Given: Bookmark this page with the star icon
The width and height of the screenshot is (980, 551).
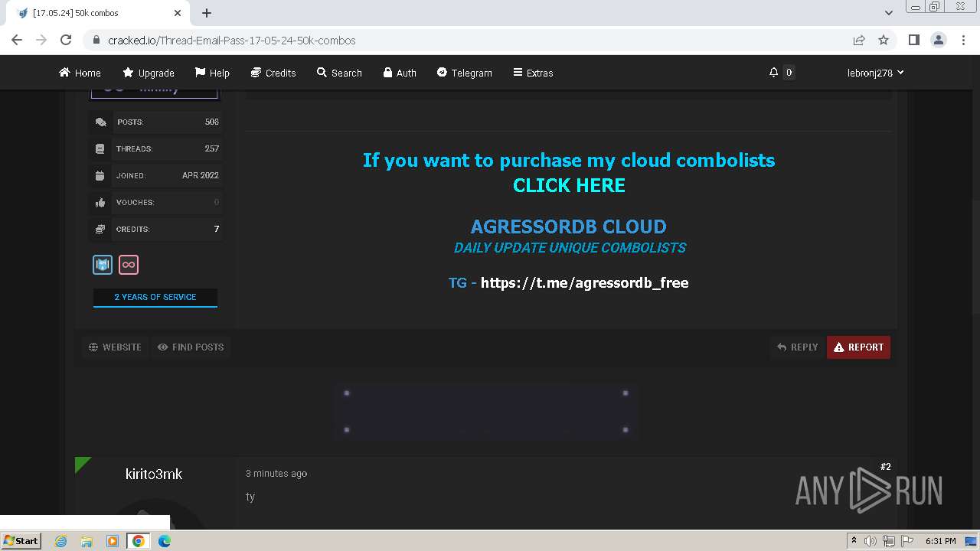Looking at the screenshot, I should click(884, 40).
